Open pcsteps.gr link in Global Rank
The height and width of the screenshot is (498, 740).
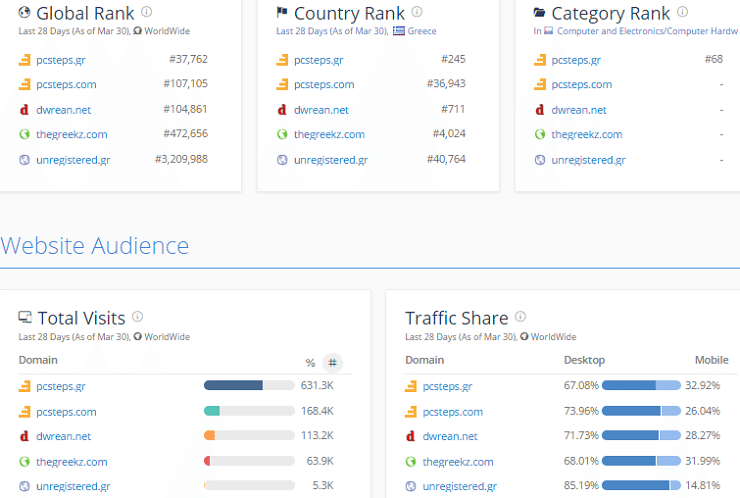pos(61,60)
